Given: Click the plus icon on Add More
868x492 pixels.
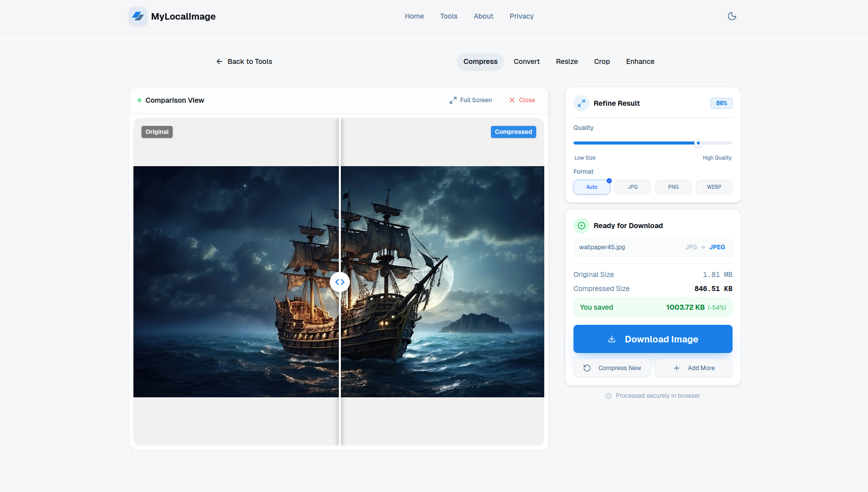Looking at the screenshot, I should pos(676,368).
